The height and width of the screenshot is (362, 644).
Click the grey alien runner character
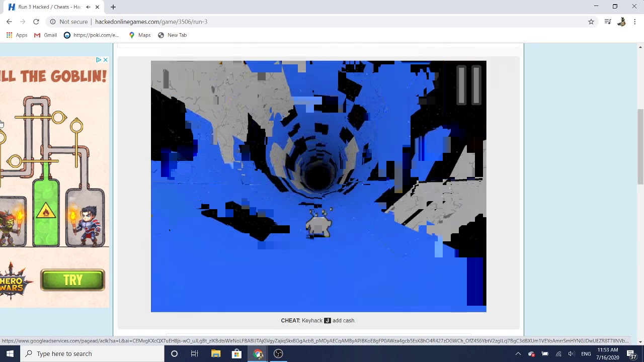(318, 224)
